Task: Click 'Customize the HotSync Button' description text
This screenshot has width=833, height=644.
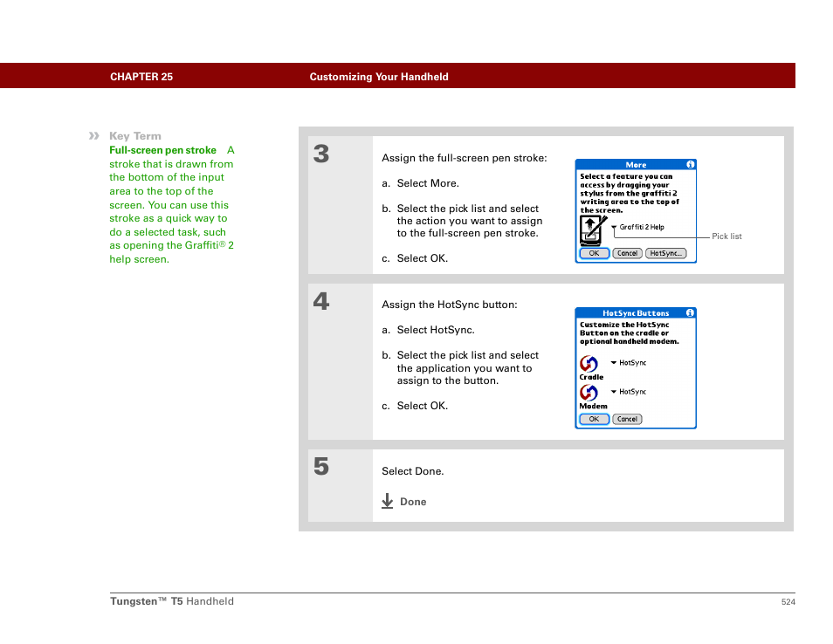Action: (629, 332)
